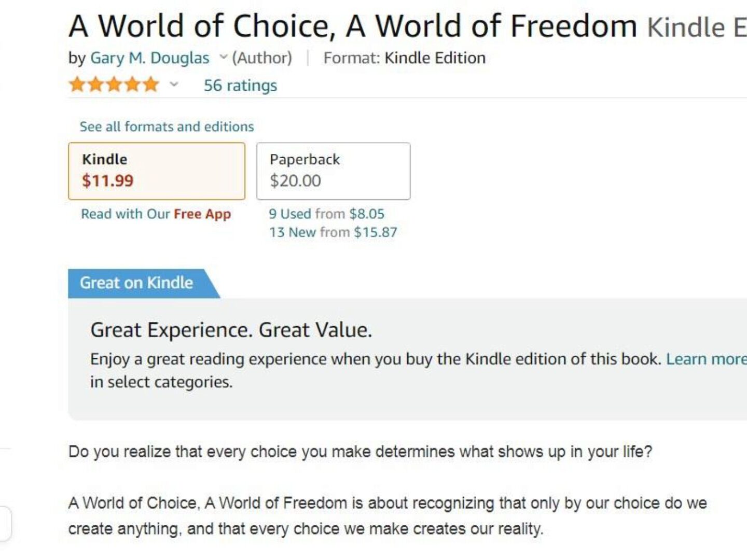Open the 56 ratings link
The image size is (747, 560).
pyautogui.click(x=240, y=86)
